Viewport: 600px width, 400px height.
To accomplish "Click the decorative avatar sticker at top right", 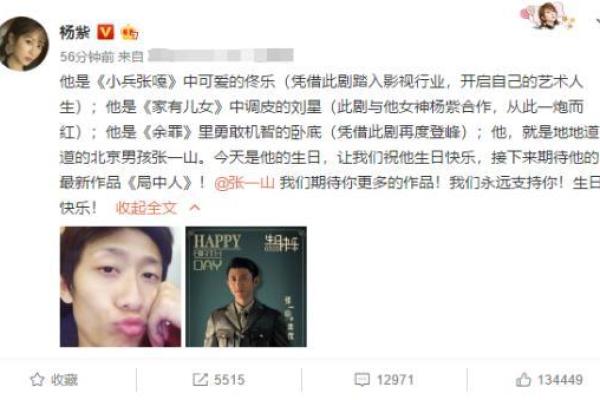I will [x=547, y=15].
